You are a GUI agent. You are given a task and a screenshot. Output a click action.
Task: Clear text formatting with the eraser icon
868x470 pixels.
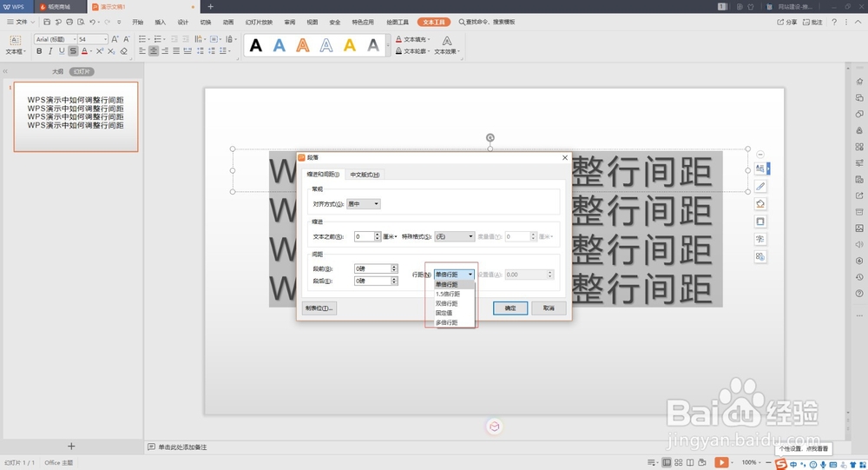pyautogui.click(x=124, y=51)
